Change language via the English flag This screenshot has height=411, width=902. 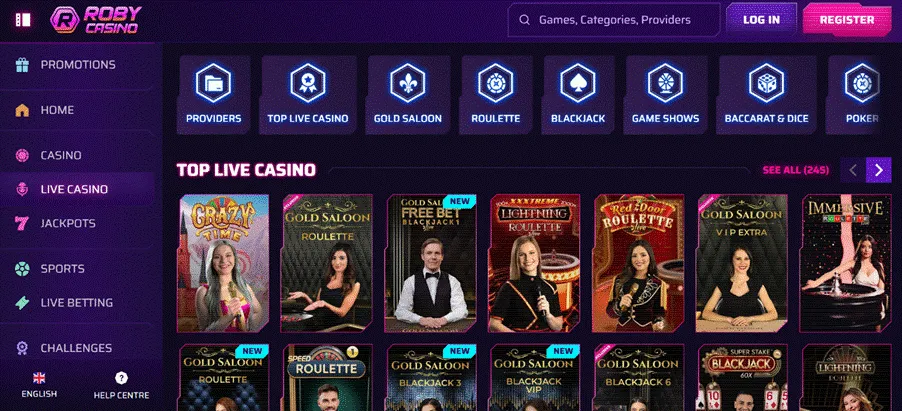[39, 378]
